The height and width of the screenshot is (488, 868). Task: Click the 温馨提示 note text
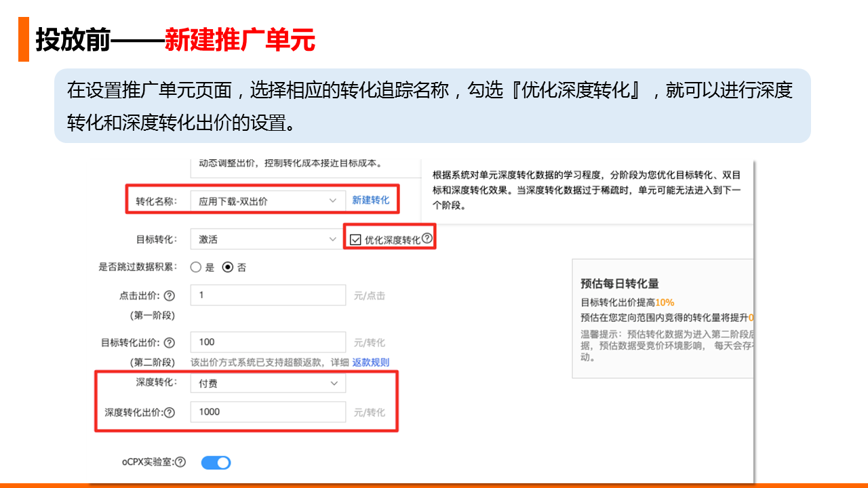click(x=667, y=346)
